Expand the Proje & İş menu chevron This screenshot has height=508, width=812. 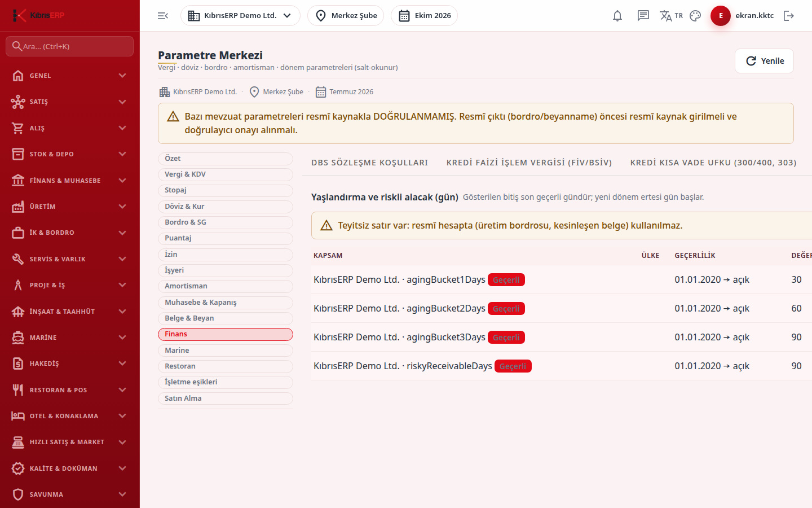coord(122,285)
